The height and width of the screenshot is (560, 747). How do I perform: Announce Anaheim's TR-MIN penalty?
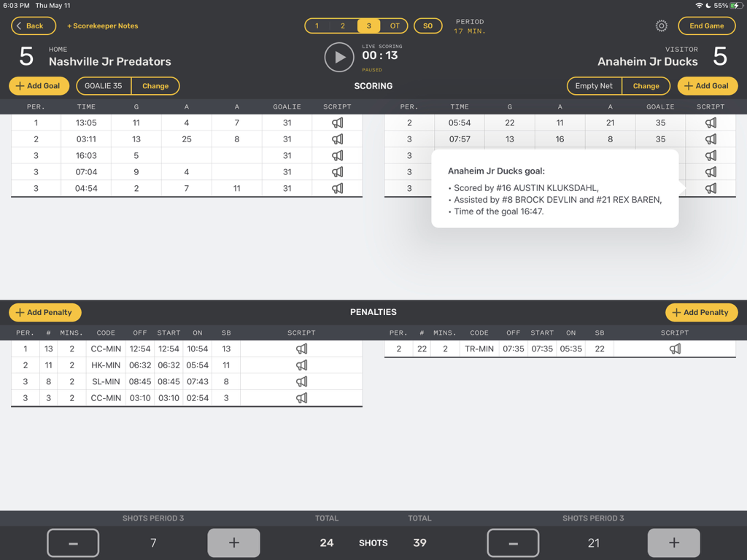tap(674, 349)
